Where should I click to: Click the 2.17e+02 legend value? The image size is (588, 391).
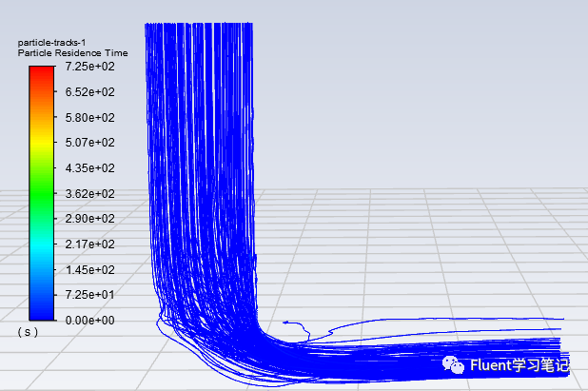point(90,244)
